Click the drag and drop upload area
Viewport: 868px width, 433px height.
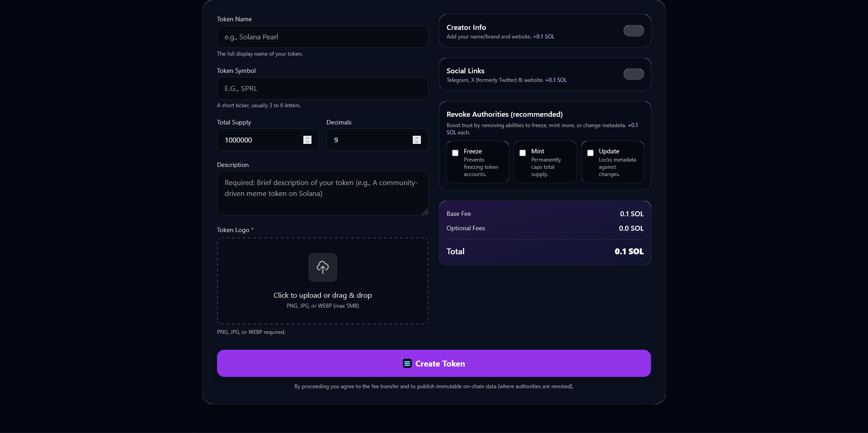322,281
